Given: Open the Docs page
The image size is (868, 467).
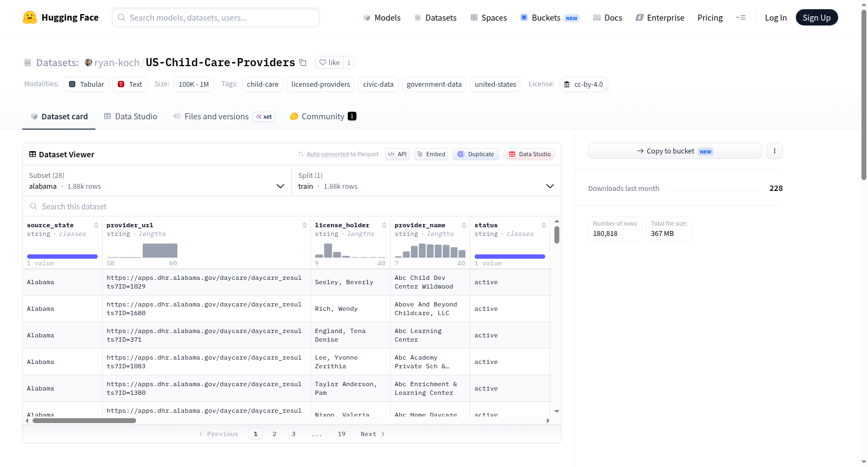Looking at the screenshot, I should (x=607, y=17).
